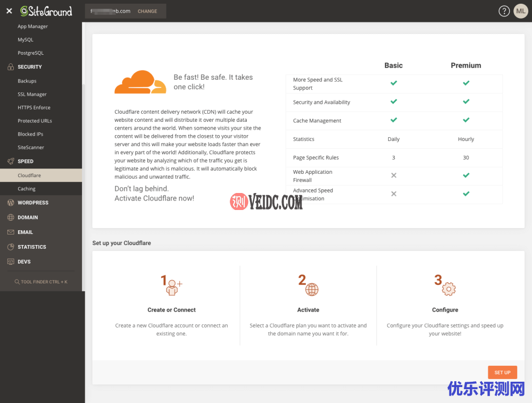Expand the Devs section
Image resolution: width=532 pixels, height=403 pixels.
24,262
